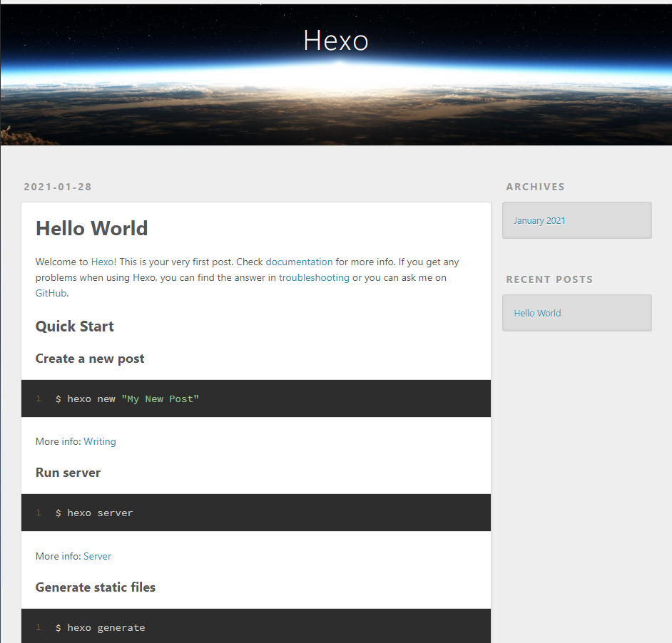
Task: Click the hexo server code line
Action: [94, 513]
